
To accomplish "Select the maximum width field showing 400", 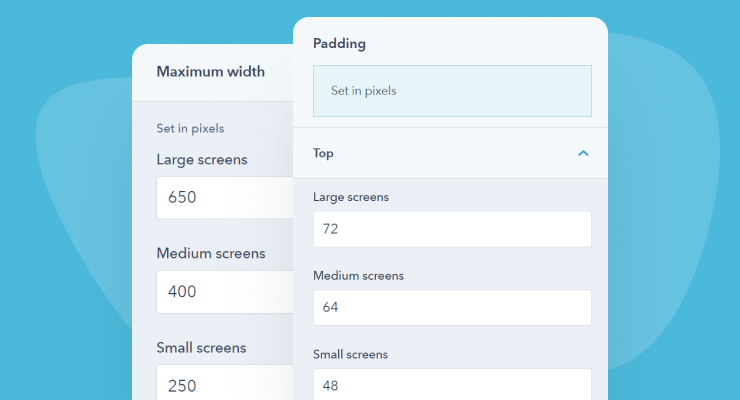I will [224, 292].
